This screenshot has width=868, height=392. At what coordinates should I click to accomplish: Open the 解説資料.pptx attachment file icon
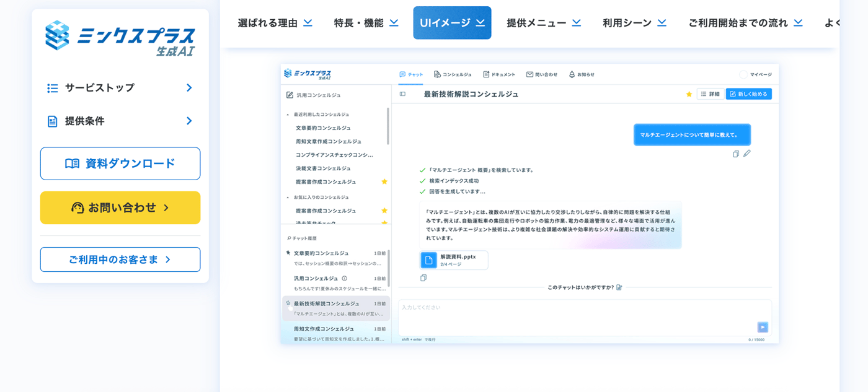[428, 260]
